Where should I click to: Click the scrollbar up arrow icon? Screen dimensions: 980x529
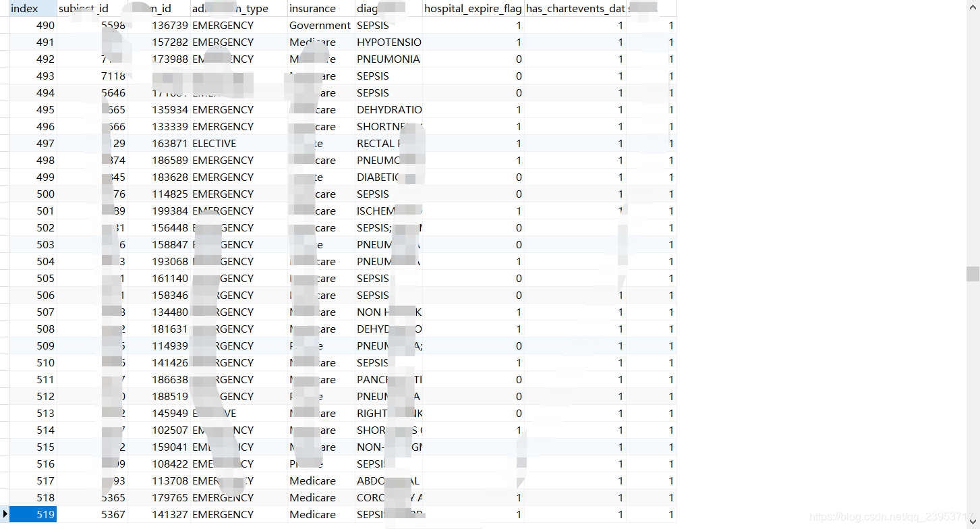(973, 6)
